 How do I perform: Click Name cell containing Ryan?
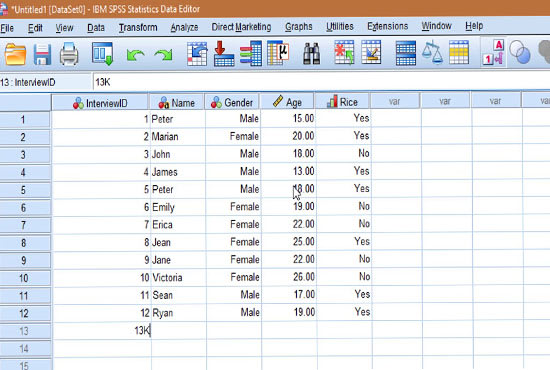pyautogui.click(x=179, y=312)
